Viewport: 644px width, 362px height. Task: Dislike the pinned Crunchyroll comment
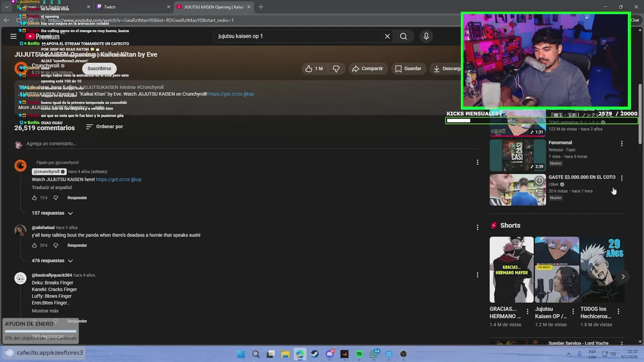[x=56, y=198]
